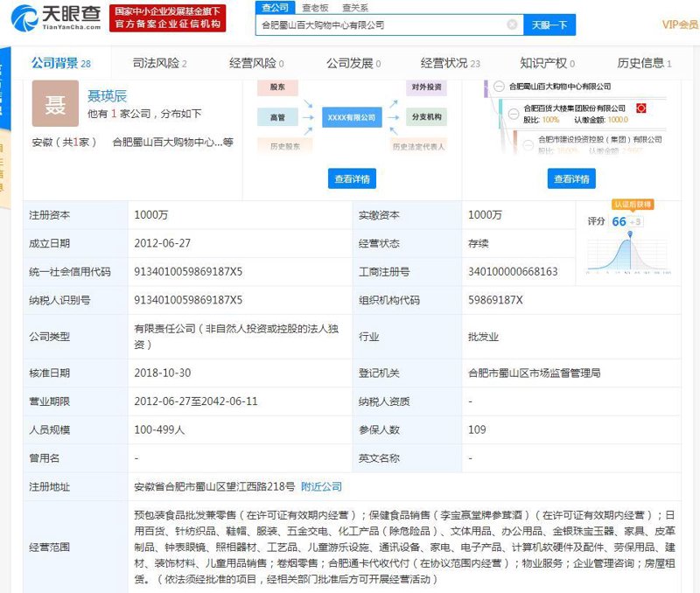The image size is (700, 593).
Task: Click the score value 66
Action: click(x=619, y=221)
